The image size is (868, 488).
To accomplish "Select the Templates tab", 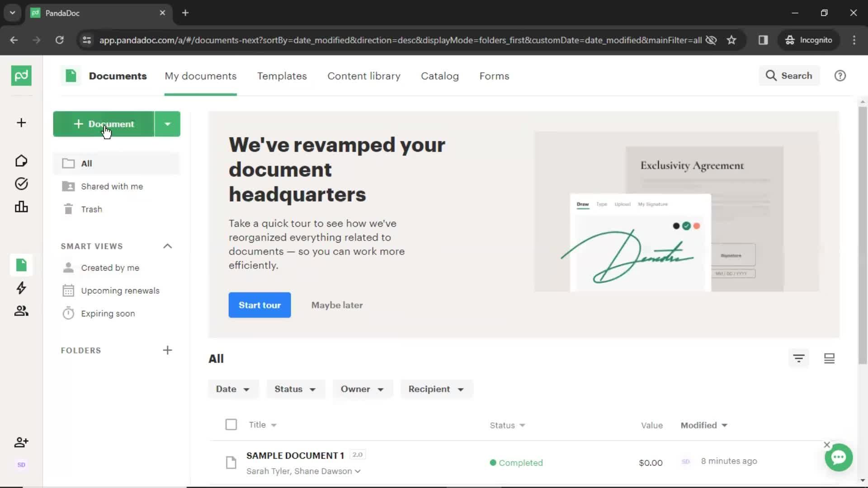I will pyautogui.click(x=282, y=75).
